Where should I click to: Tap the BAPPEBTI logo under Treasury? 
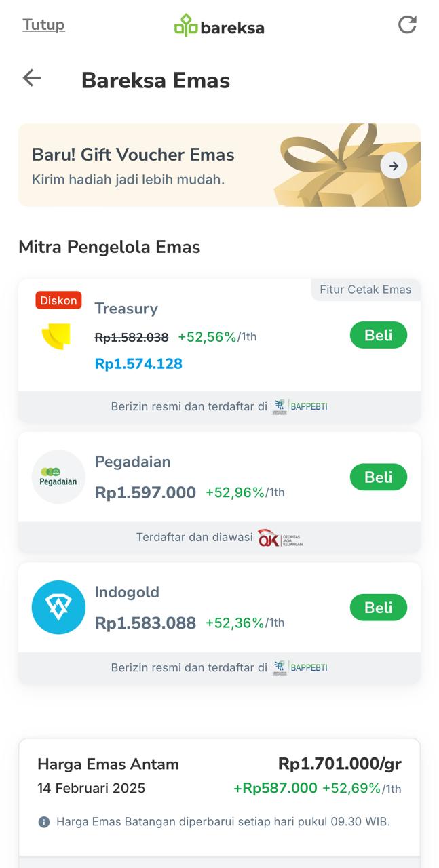point(300,406)
